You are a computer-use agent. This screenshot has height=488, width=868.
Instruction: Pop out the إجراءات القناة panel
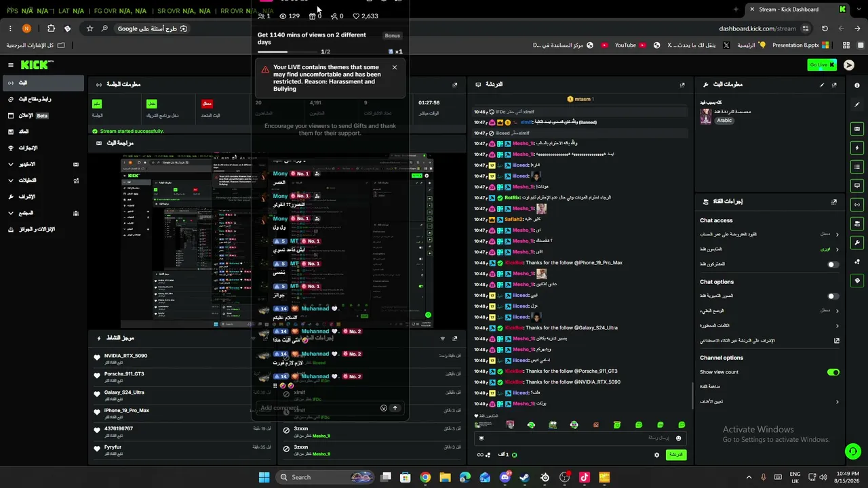[x=834, y=202]
